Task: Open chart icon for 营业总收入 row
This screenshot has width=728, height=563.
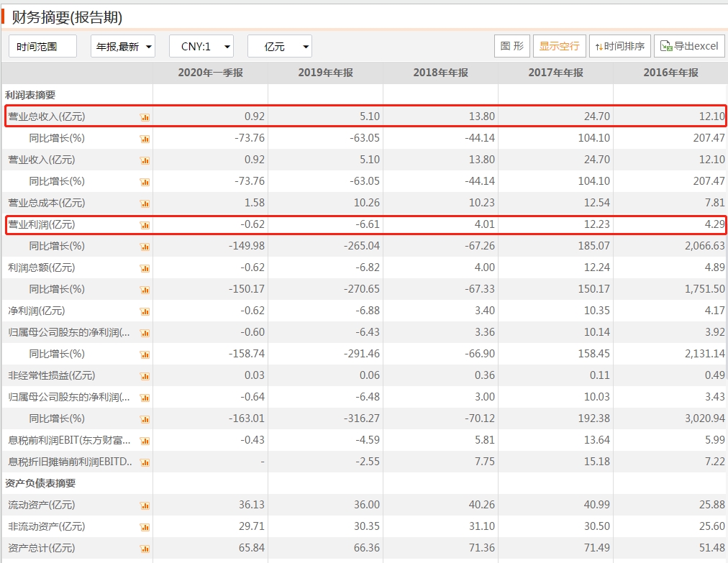Action: 145,117
